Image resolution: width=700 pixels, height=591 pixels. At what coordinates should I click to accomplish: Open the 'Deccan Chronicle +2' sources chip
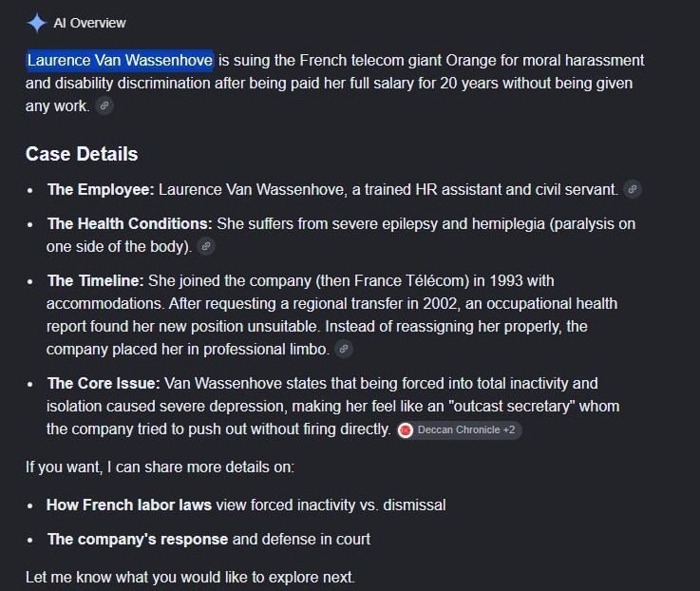459,430
